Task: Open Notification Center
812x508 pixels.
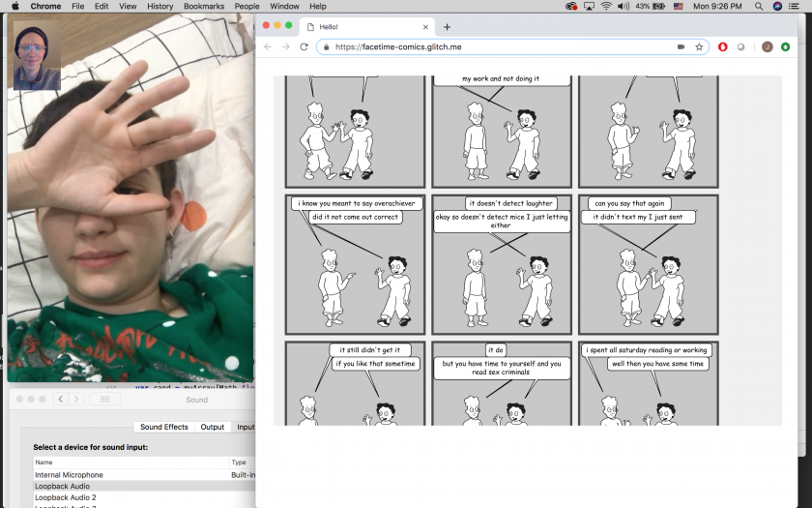Action: pos(794,6)
